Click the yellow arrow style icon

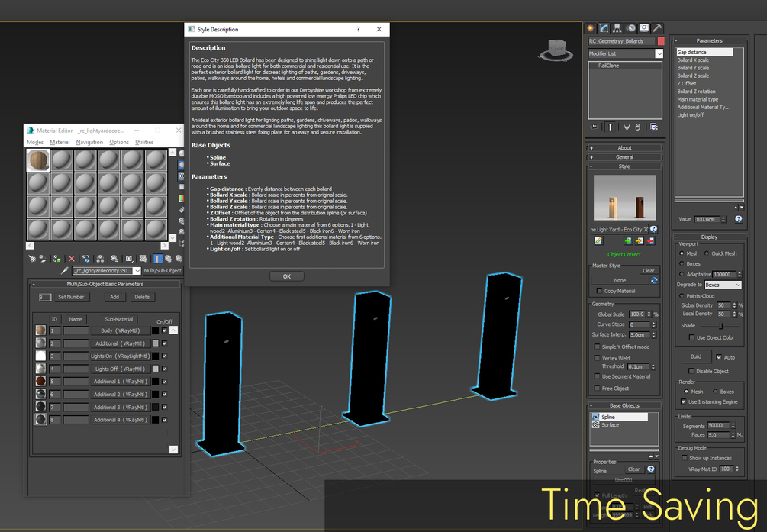pos(639,240)
